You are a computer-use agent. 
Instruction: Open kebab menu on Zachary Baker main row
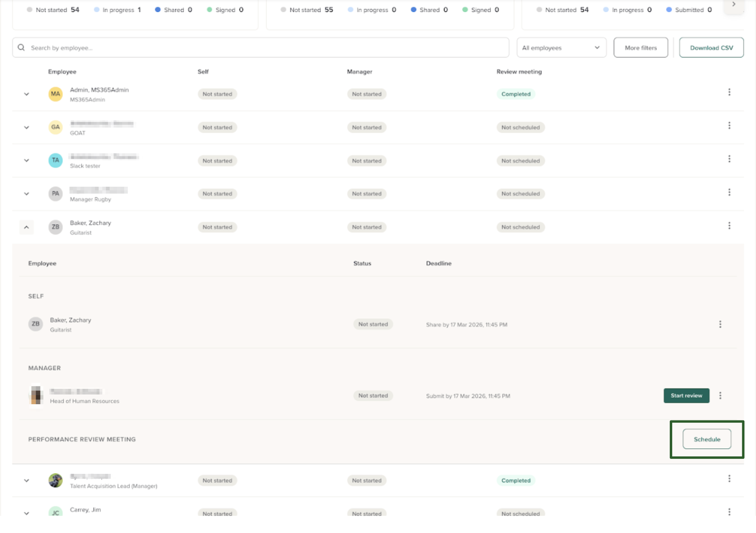tap(729, 226)
